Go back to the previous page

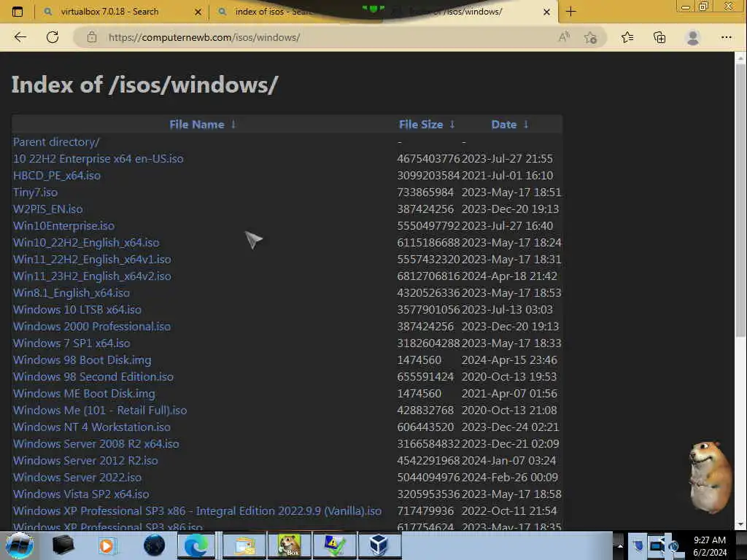[20, 37]
